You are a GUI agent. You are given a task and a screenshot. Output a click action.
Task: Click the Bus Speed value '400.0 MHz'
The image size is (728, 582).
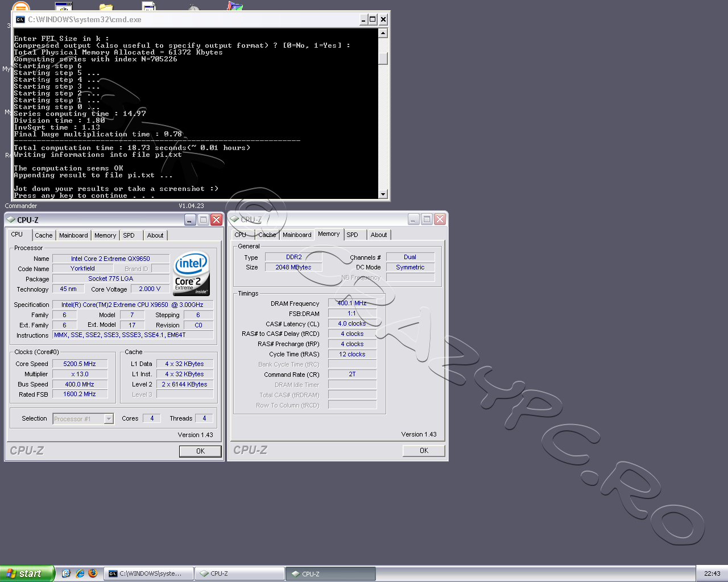[80, 384]
